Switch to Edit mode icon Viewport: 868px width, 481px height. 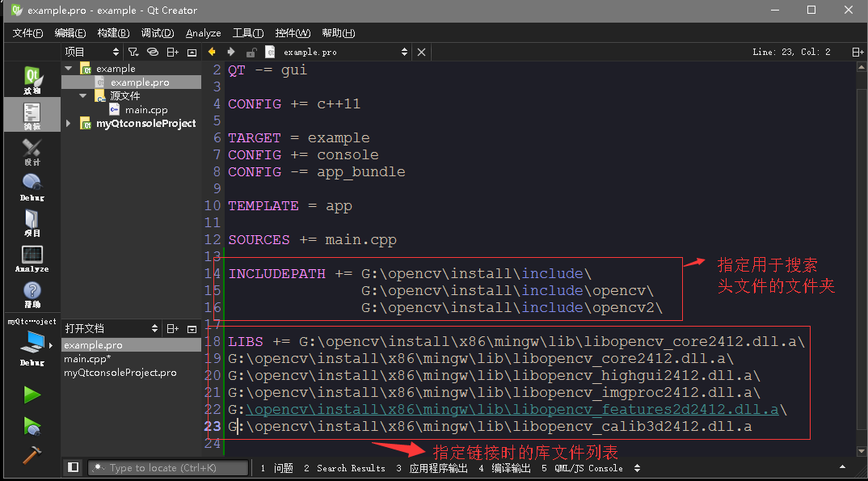pos(32,115)
